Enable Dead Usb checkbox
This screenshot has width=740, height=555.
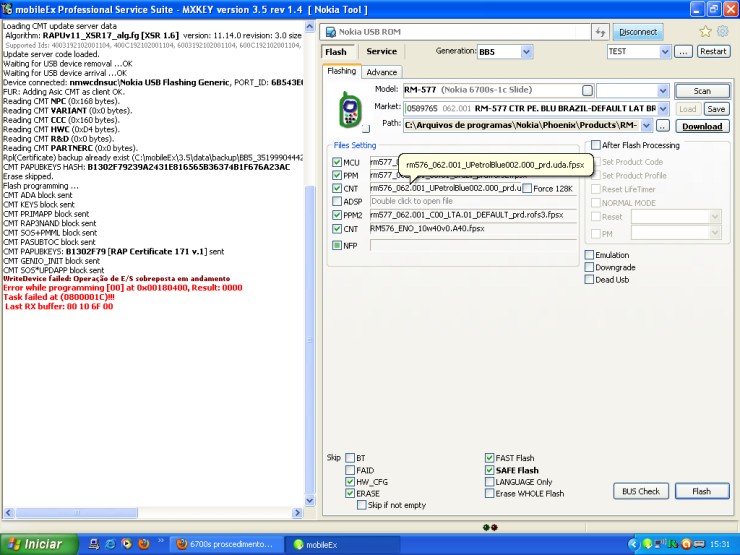pos(589,279)
